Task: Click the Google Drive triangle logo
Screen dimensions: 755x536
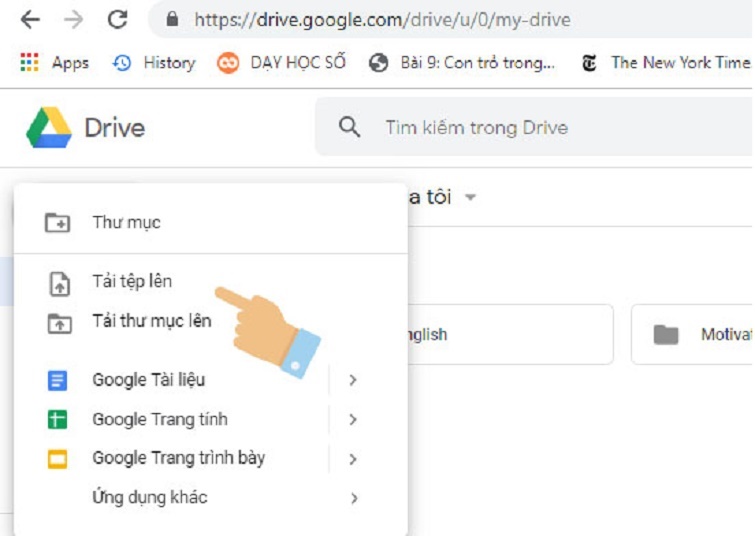Action: [49, 127]
